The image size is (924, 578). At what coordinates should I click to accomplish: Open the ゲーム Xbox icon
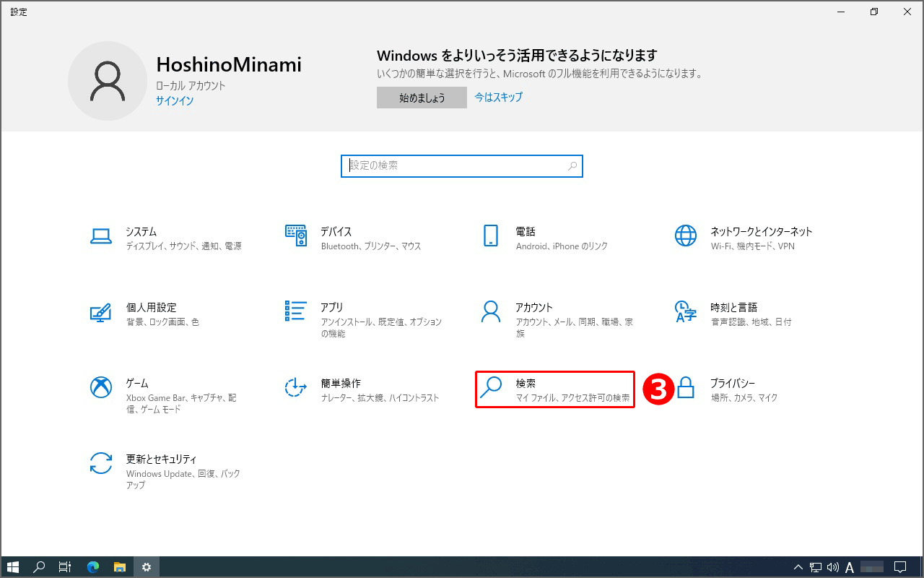point(100,387)
